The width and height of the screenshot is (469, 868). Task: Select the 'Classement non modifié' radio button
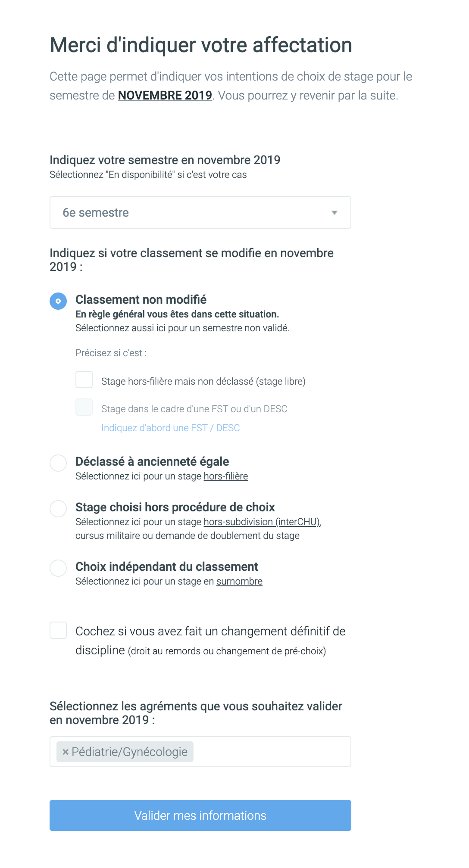58,301
